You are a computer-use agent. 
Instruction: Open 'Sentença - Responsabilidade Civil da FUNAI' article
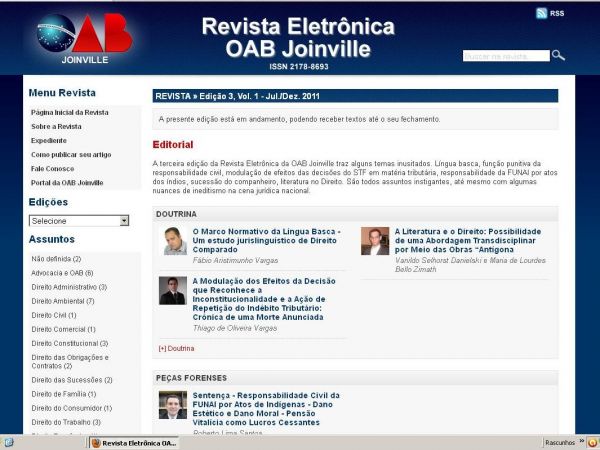[x=266, y=409]
